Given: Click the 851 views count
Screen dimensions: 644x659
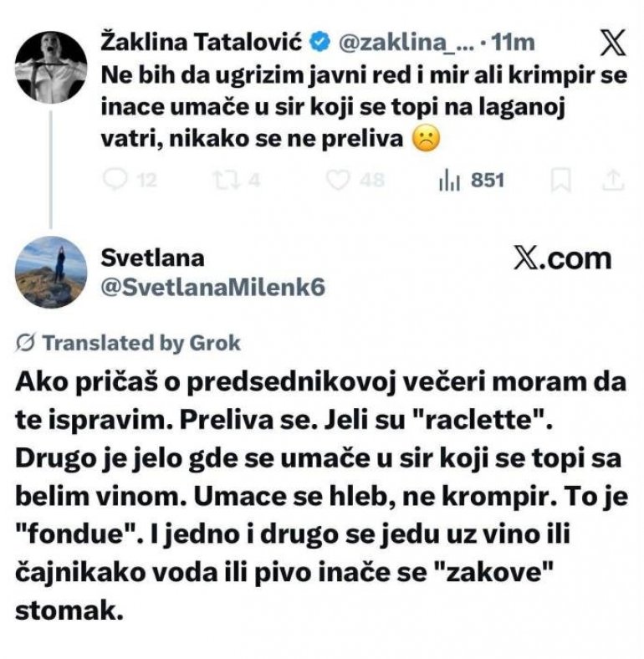Looking at the screenshot, I should [x=488, y=181].
